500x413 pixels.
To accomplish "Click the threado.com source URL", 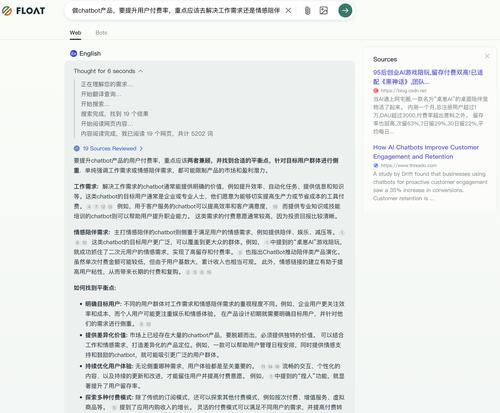I will (x=408, y=165).
